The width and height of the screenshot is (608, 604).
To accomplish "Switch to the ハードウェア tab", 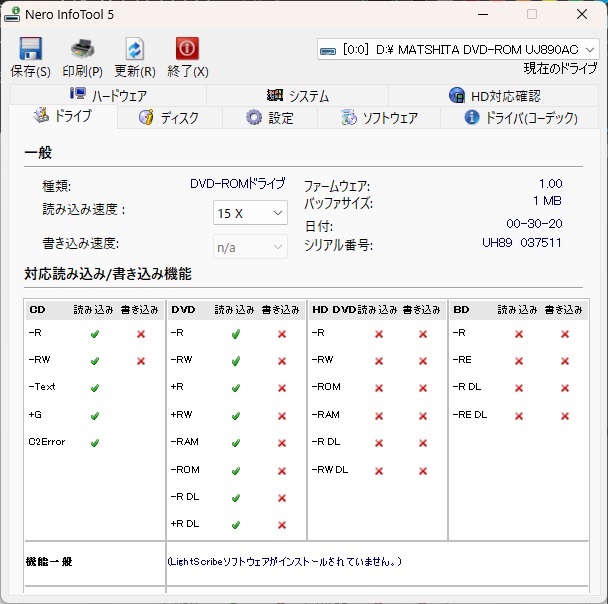I will (x=108, y=95).
